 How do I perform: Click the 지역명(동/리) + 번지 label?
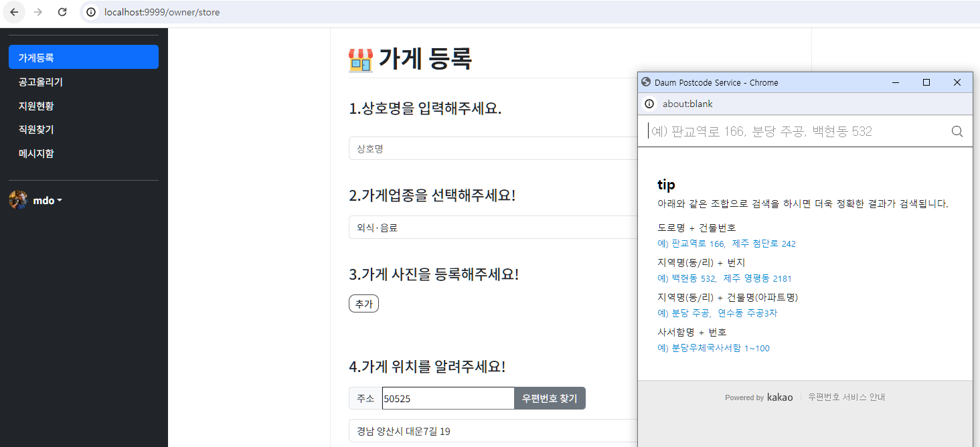pos(702,262)
